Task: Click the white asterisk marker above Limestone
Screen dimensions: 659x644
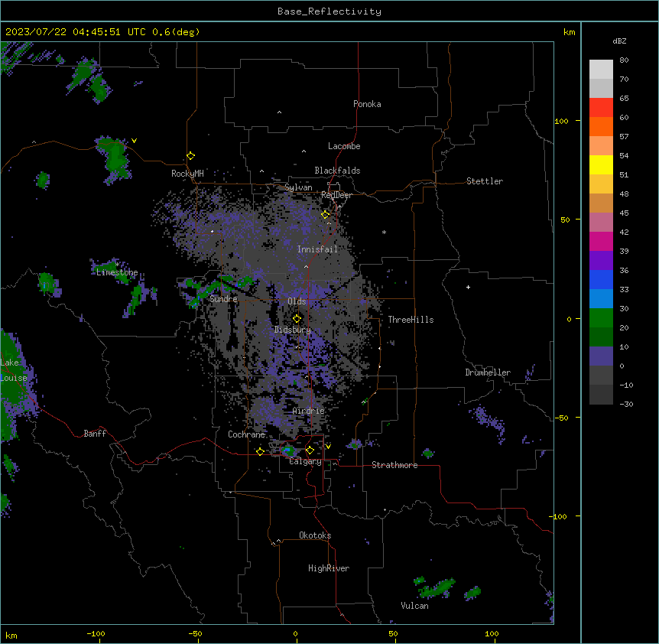Action: pos(118,265)
